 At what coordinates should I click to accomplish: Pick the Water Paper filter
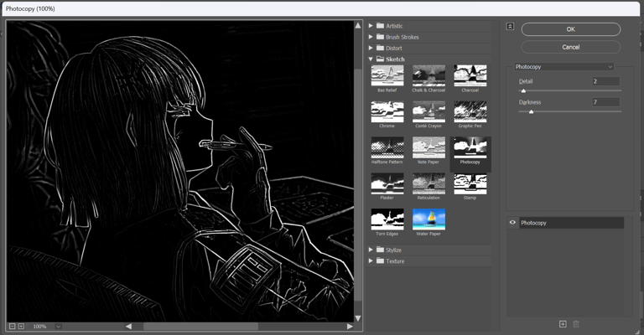click(x=428, y=219)
